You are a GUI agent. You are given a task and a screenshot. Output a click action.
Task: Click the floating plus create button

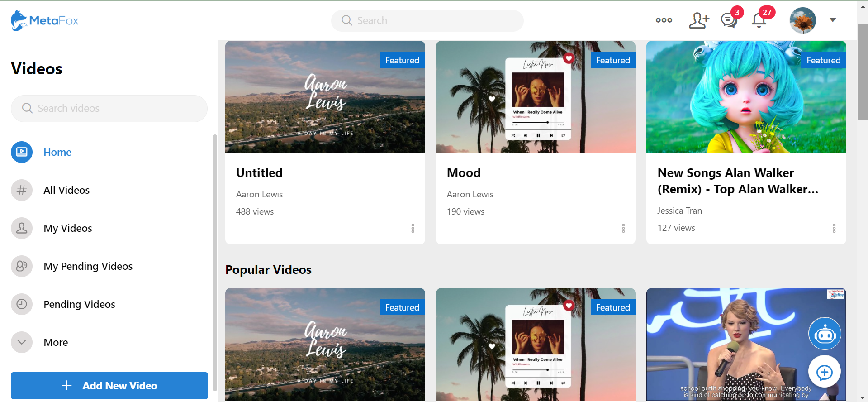click(825, 372)
